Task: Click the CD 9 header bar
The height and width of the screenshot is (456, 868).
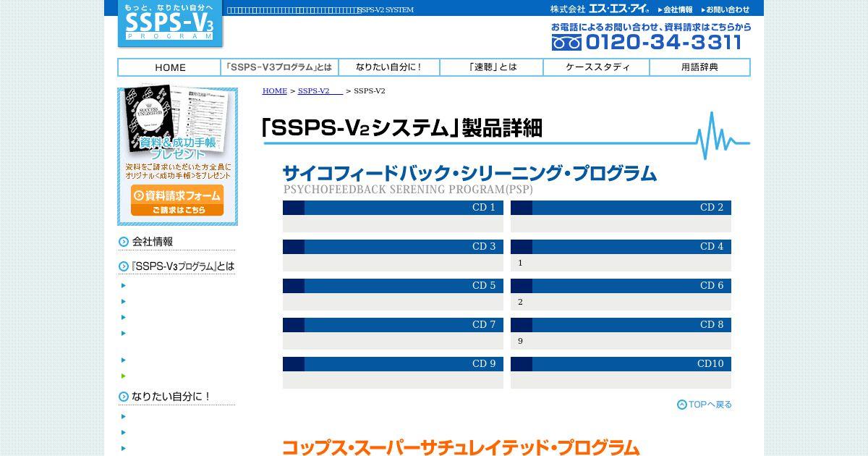Action: (x=393, y=364)
